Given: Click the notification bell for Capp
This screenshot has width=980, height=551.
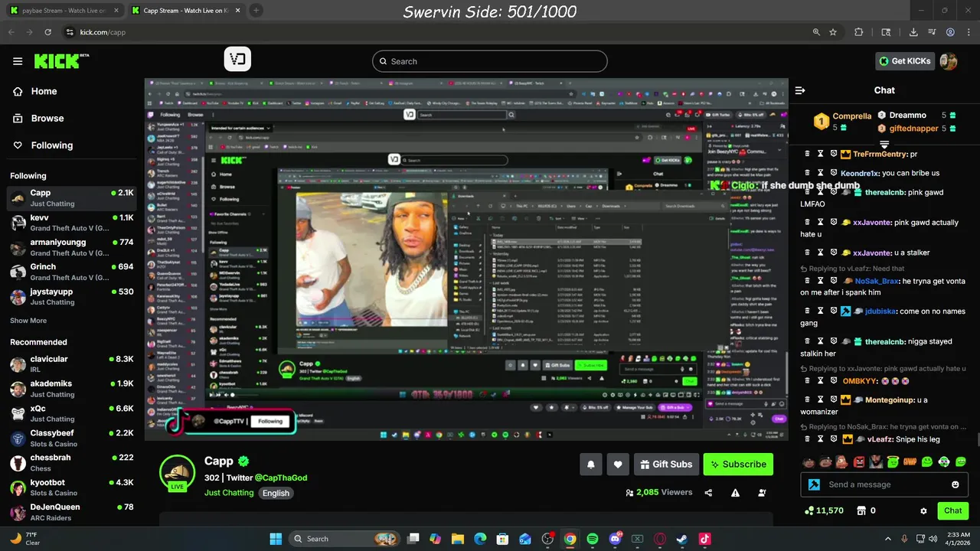Looking at the screenshot, I should point(590,465).
